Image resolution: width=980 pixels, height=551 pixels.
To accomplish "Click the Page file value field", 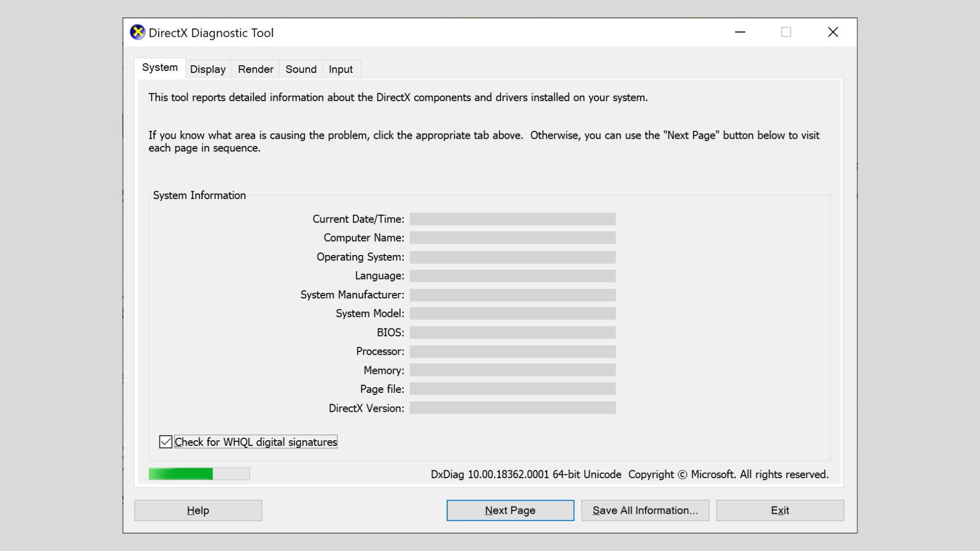I will click(x=512, y=389).
